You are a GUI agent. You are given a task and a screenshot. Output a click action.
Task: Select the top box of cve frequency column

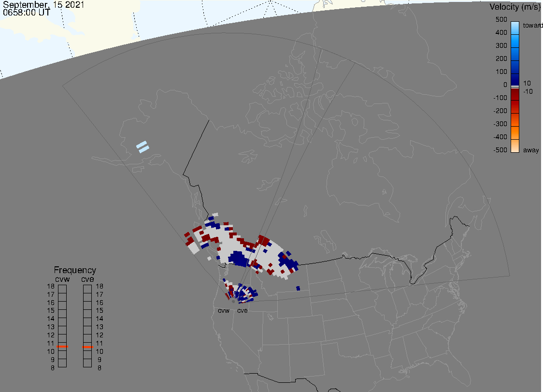pyautogui.click(x=87, y=288)
